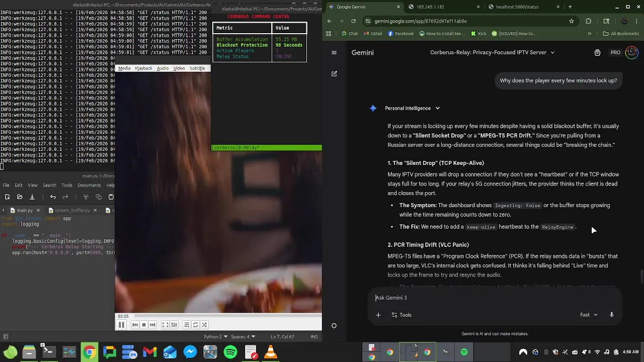The height and width of the screenshot is (362, 644).
Task: Create a new document in the editor
Action: click(7, 197)
